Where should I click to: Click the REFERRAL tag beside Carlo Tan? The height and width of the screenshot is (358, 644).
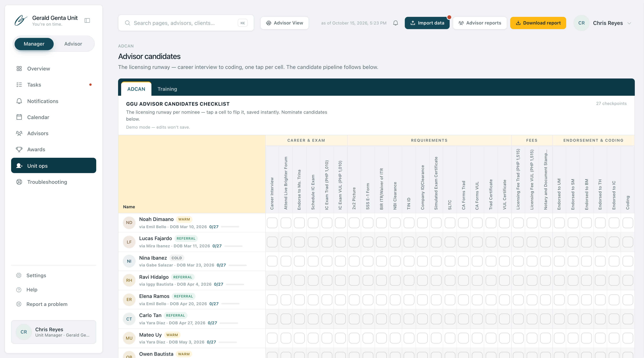click(175, 315)
